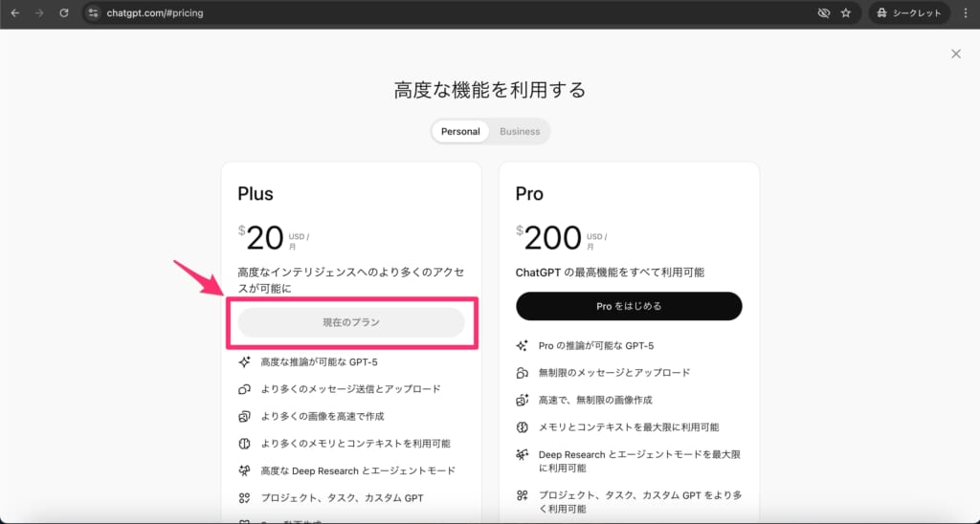Click the 現在のプラン button
Viewport: 980px width, 524px height.
tap(351, 322)
